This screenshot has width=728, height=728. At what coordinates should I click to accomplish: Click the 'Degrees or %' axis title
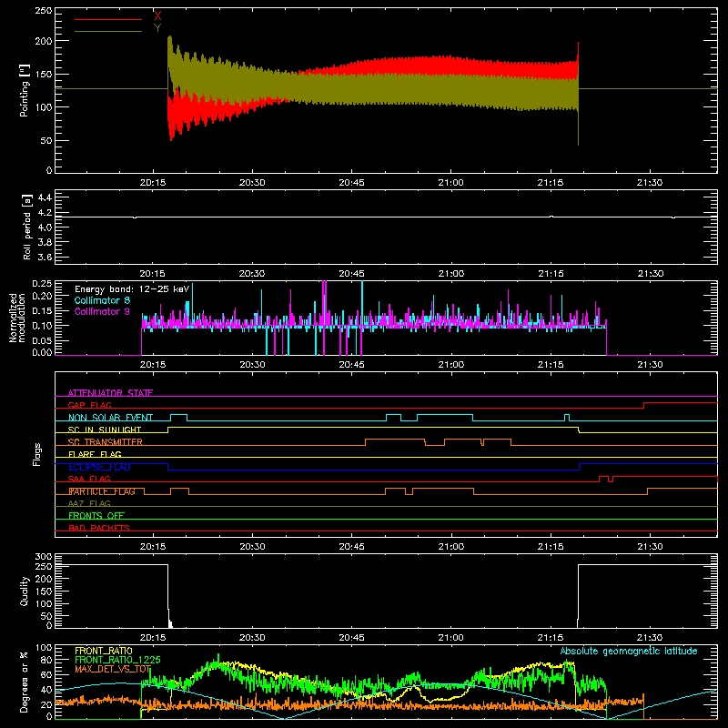25,682
